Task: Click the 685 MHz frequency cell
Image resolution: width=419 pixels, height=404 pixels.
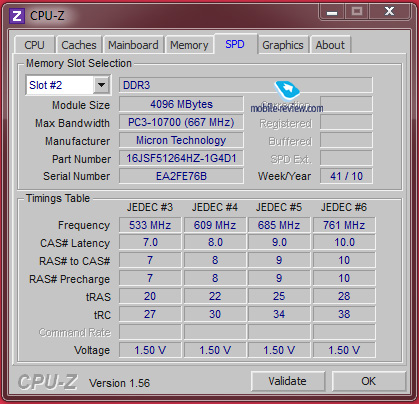Action: pos(279,225)
